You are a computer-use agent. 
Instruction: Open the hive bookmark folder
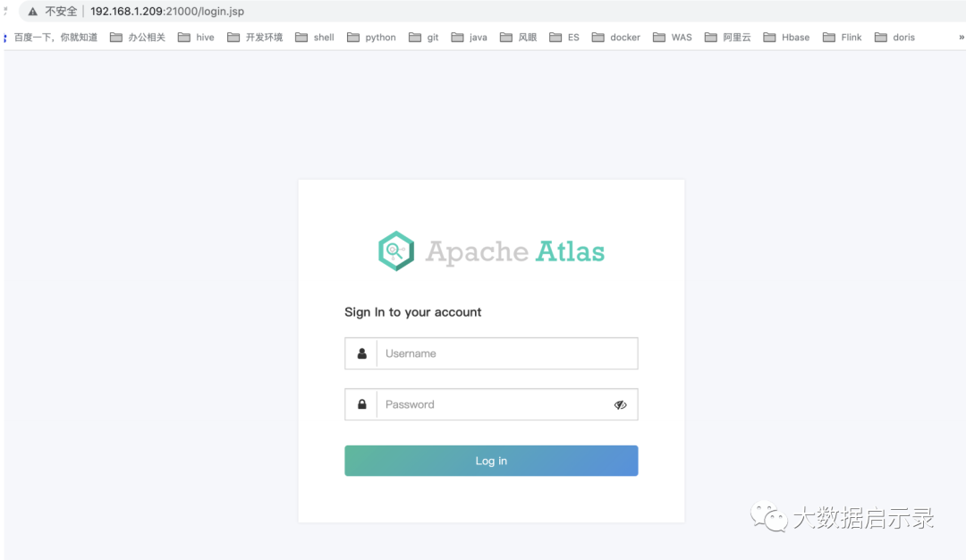point(196,38)
